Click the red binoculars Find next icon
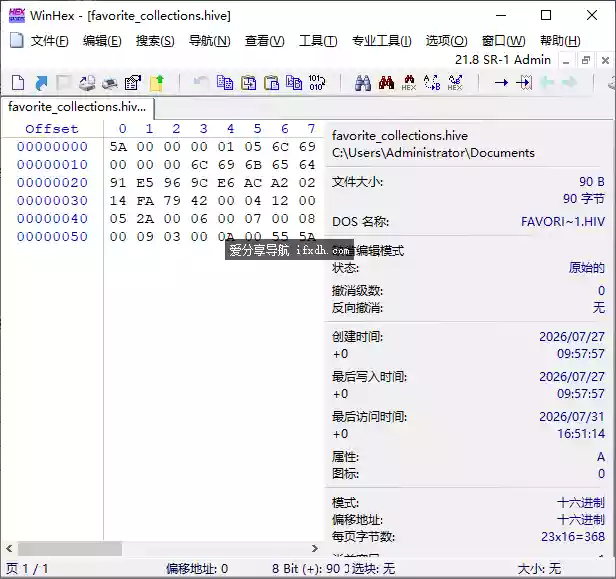The width and height of the screenshot is (616, 579). point(386,83)
